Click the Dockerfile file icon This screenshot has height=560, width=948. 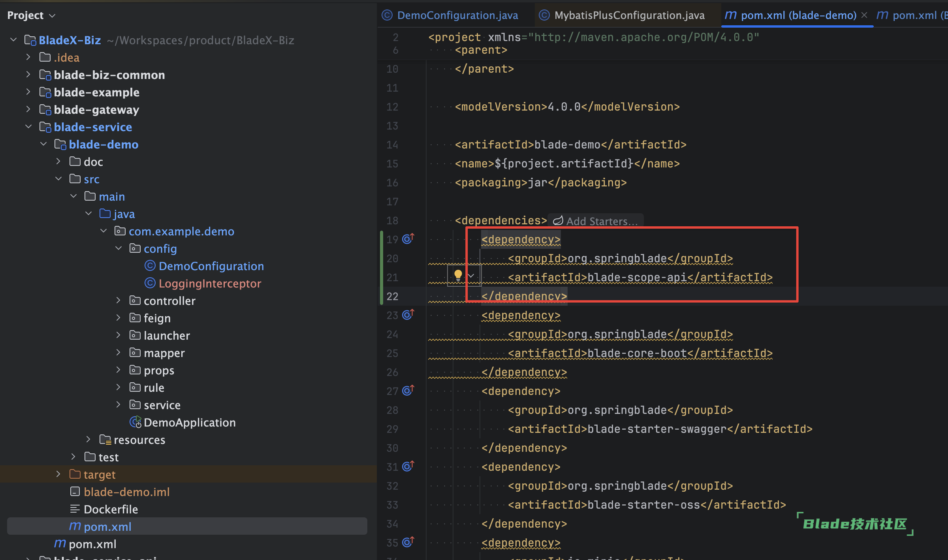[75, 509]
